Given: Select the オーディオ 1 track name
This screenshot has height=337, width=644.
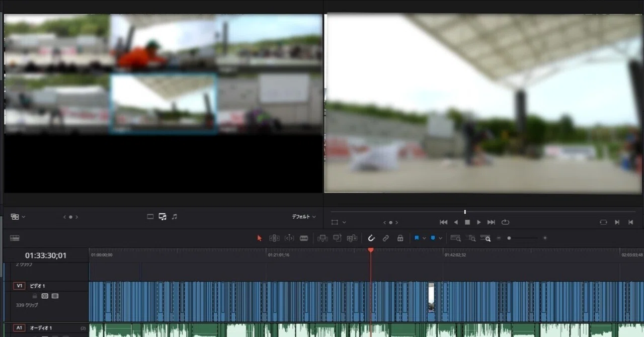Looking at the screenshot, I should [x=41, y=328].
